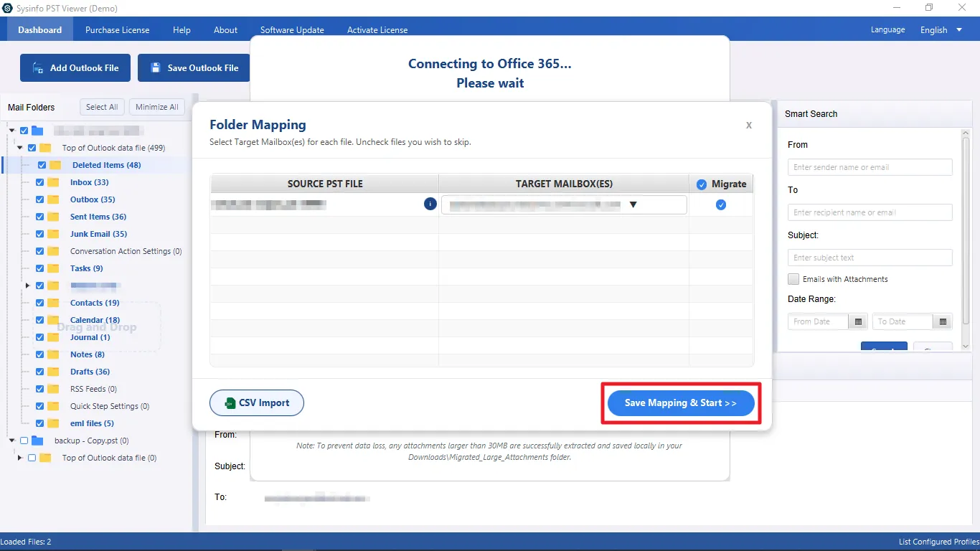Uncheck the Quick Step Settings (0) checkbox
This screenshot has height=551, width=980.
point(39,406)
